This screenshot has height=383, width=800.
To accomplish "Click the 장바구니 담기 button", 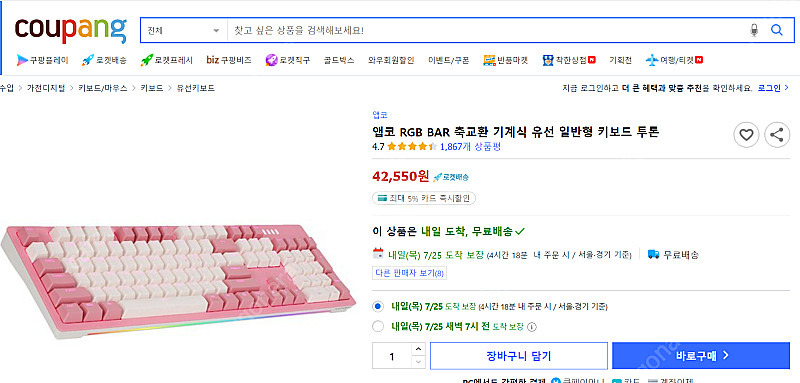I will tap(519, 355).
